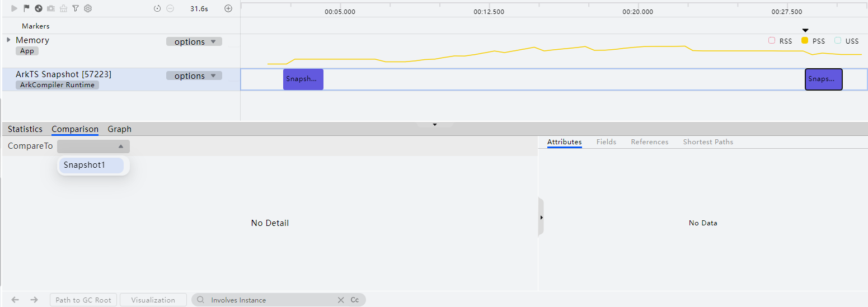Viewport: 868px width, 307px height.
Task: Collapse the bottom panel with the down arrow
Action: tap(435, 124)
